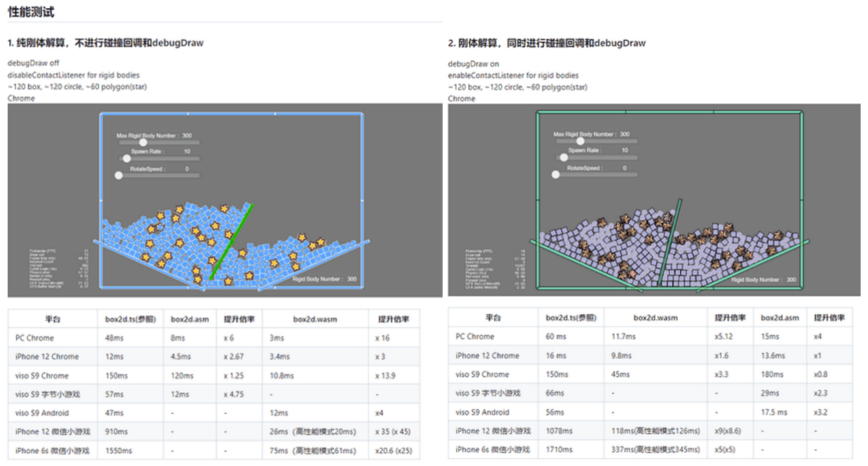
Task: Click the '75ms (高性能模式61ms)' cell
Action: [316, 451]
